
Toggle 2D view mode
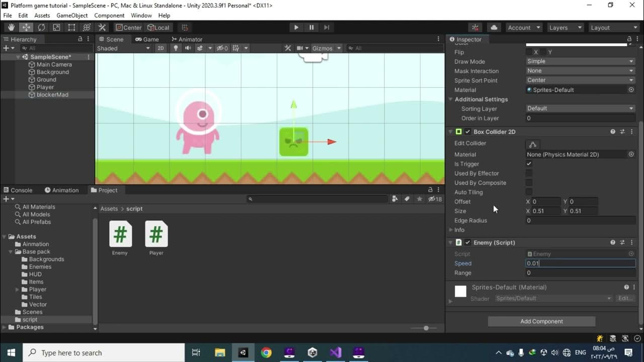point(160,48)
